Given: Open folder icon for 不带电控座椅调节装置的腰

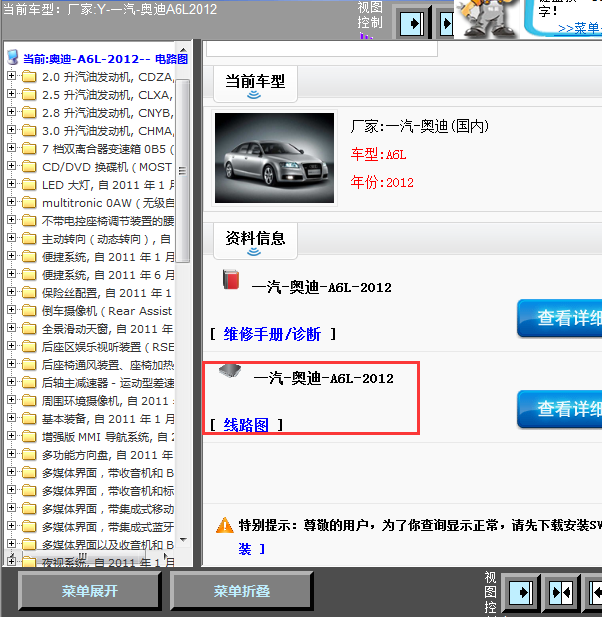Looking at the screenshot, I should point(29,220).
